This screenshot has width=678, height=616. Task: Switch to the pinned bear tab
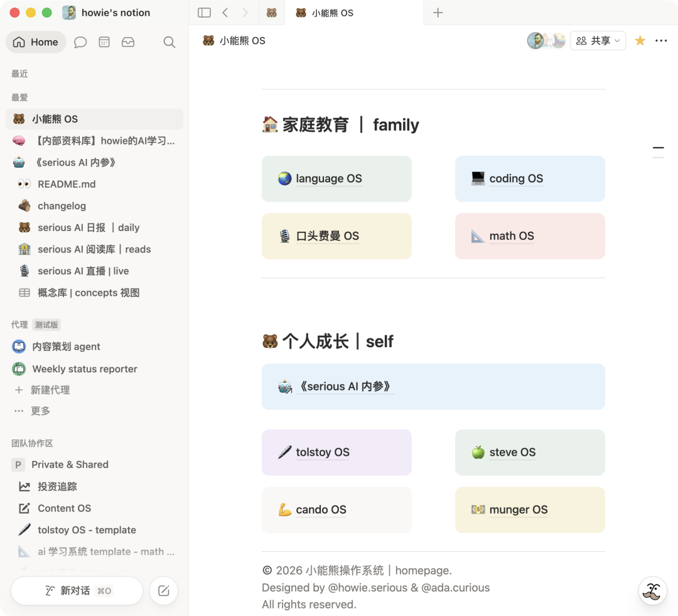pyautogui.click(x=272, y=13)
